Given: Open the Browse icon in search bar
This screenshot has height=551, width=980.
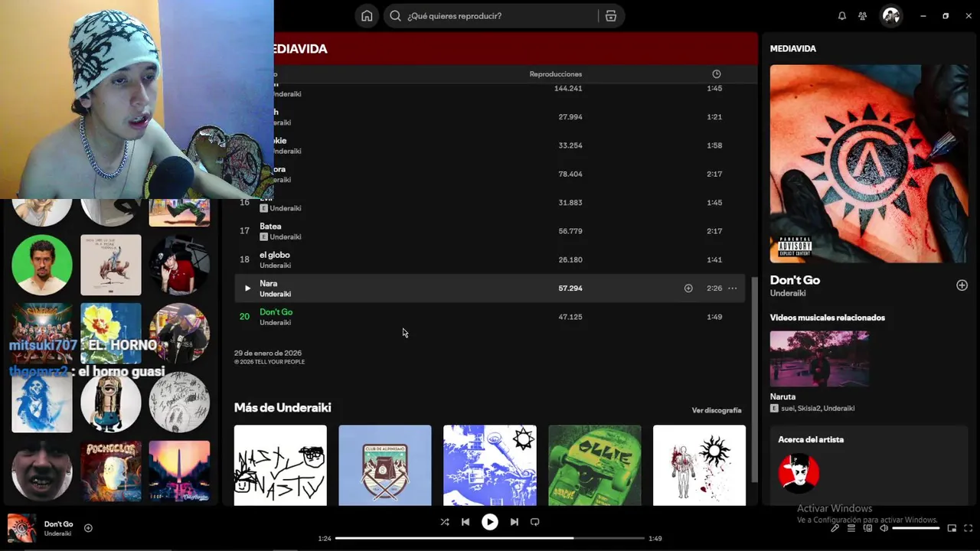Looking at the screenshot, I should [611, 16].
